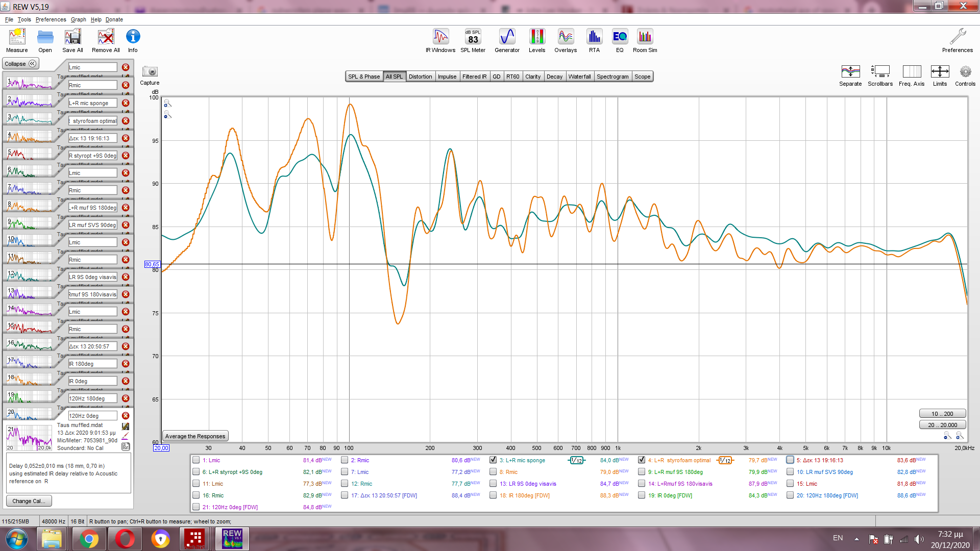
Task: Edit the 'L+R mic sponge' name field
Action: point(92,103)
